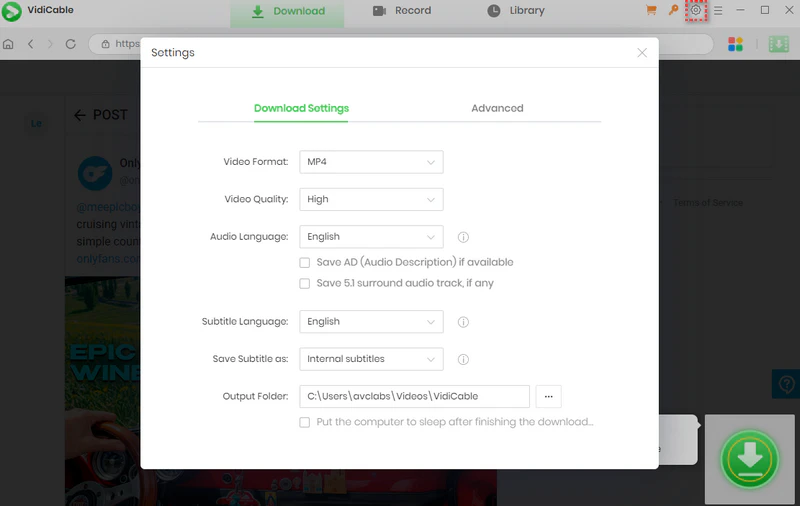Image resolution: width=800 pixels, height=506 pixels.
Task: Navigate forward with the right arrow icon
Action: pyautogui.click(x=50, y=44)
